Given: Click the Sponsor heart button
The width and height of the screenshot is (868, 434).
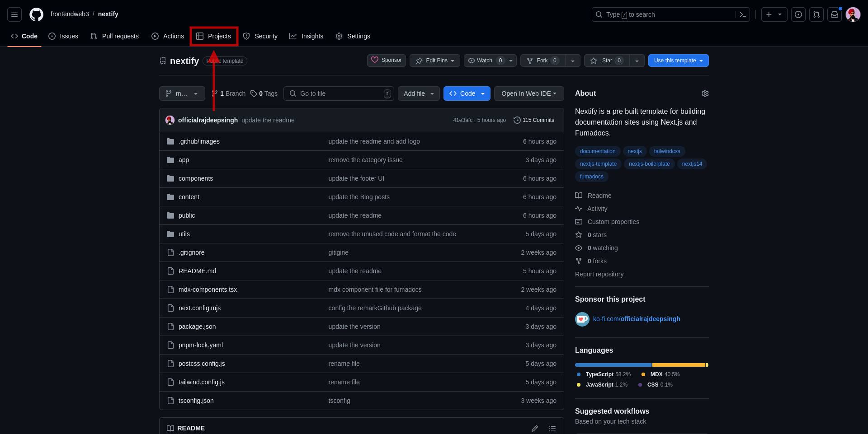Looking at the screenshot, I should 387,61.
